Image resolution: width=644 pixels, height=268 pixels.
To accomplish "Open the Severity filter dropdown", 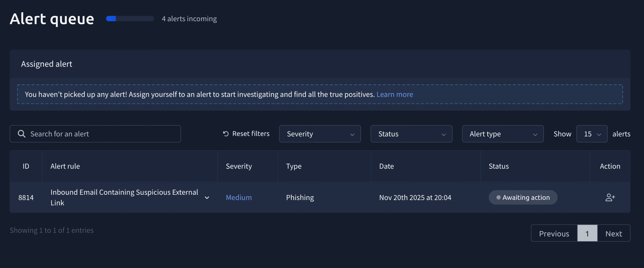I will (x=320, y=134).
